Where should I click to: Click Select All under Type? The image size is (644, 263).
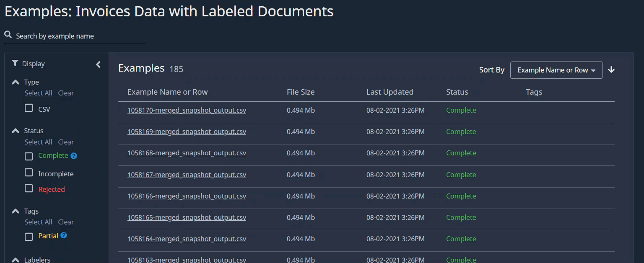pyautogui.click(x=39, y=93)
